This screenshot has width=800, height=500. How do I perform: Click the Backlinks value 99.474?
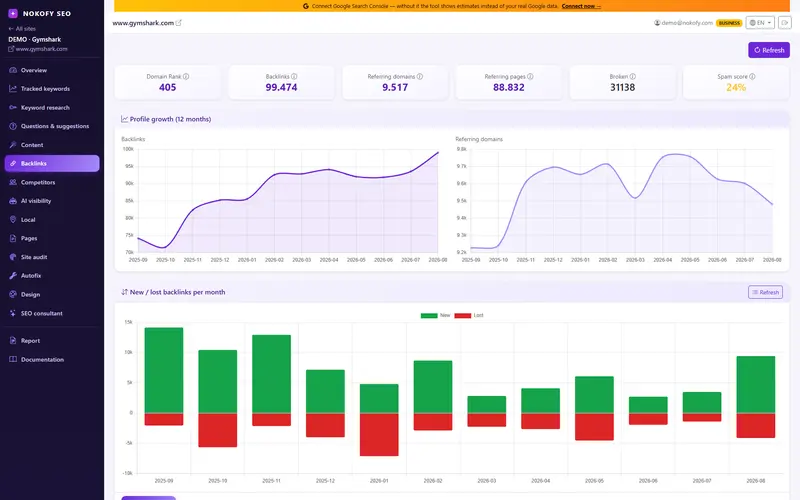281,87
